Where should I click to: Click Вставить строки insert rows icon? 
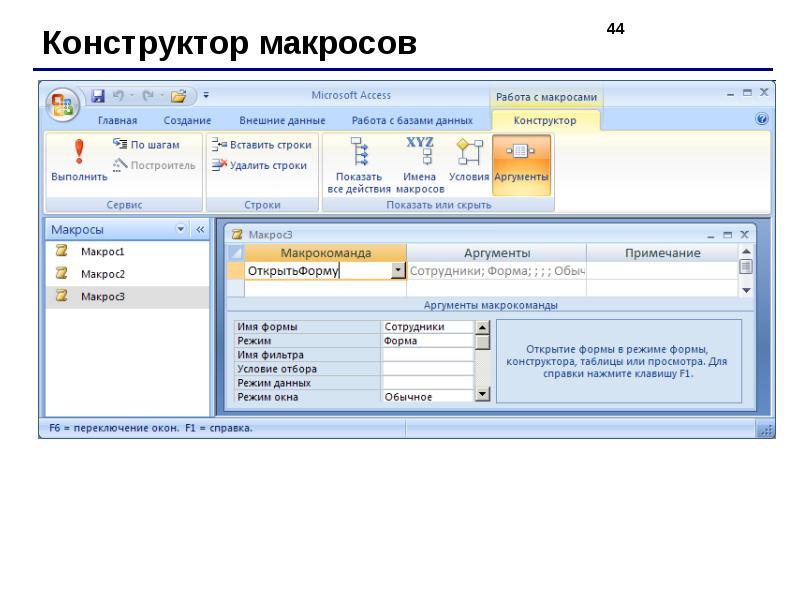(219, 144)
